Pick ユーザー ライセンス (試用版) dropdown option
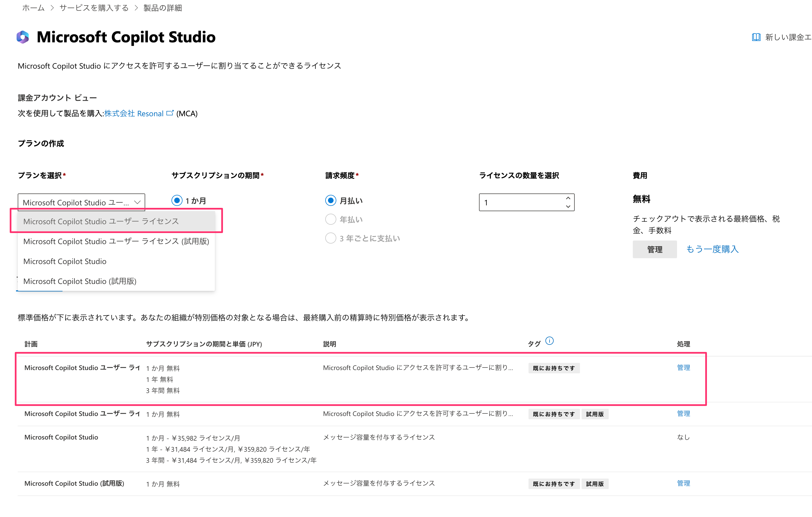 (x=116, y=241)
